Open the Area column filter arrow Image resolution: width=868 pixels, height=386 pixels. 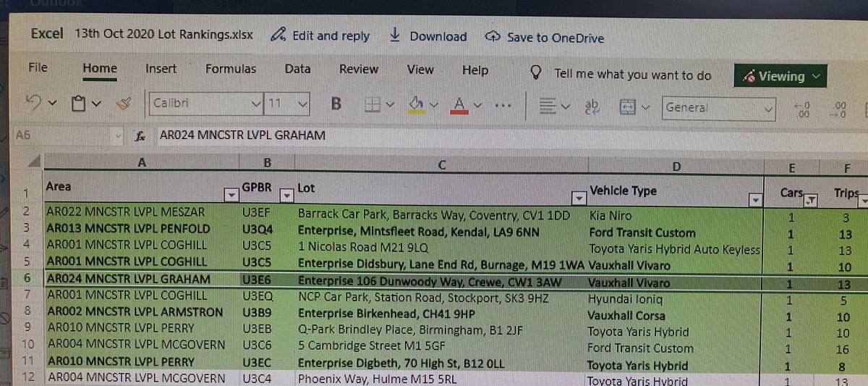[x=231, y=195]
